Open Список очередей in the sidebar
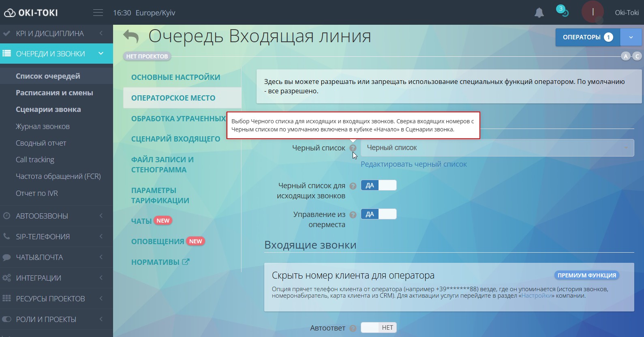Image resolution: width=644 pixels, height=337 pixels. coord(48,76)
